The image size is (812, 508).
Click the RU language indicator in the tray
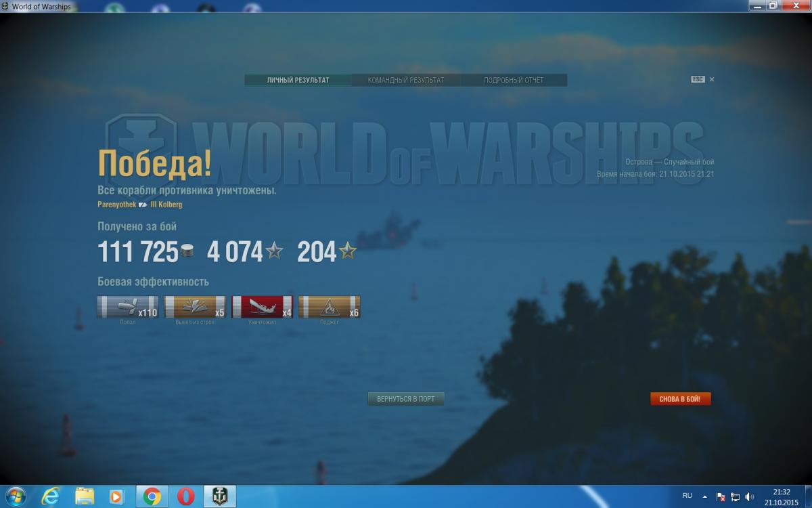[687, 496]
